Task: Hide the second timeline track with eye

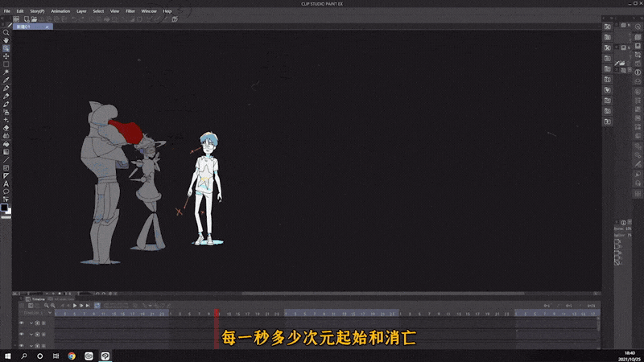Action: pyautogui.click(x=22, y=335)
